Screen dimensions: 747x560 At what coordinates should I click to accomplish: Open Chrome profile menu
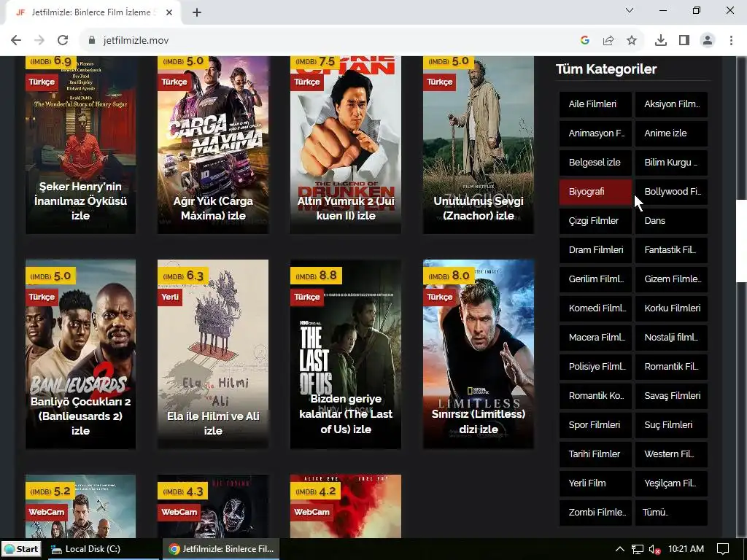coord(708,41)
